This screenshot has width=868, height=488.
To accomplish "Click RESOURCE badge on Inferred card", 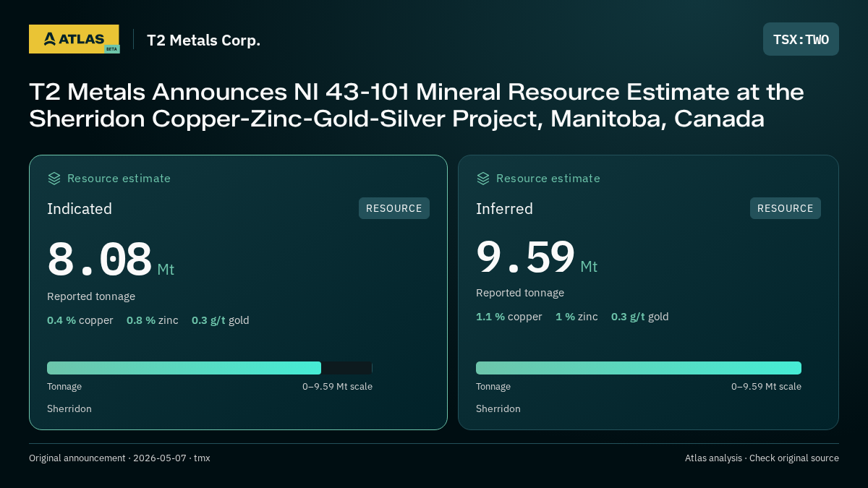I will pos(786,208).
